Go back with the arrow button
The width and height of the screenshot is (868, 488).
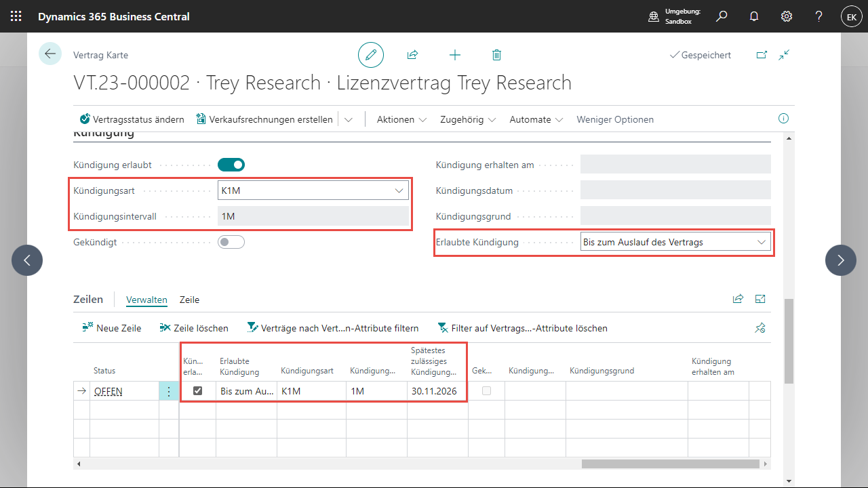click(x=50, y=54)
